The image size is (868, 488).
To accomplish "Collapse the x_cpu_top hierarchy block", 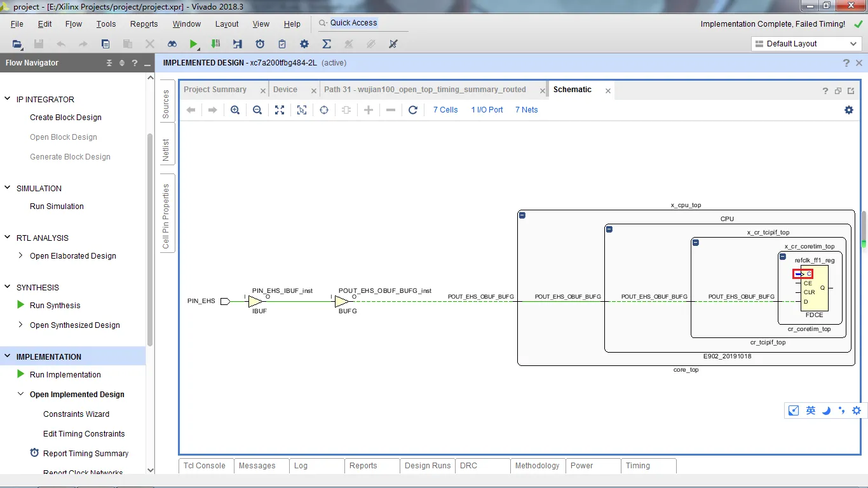I will pos(522,215).
